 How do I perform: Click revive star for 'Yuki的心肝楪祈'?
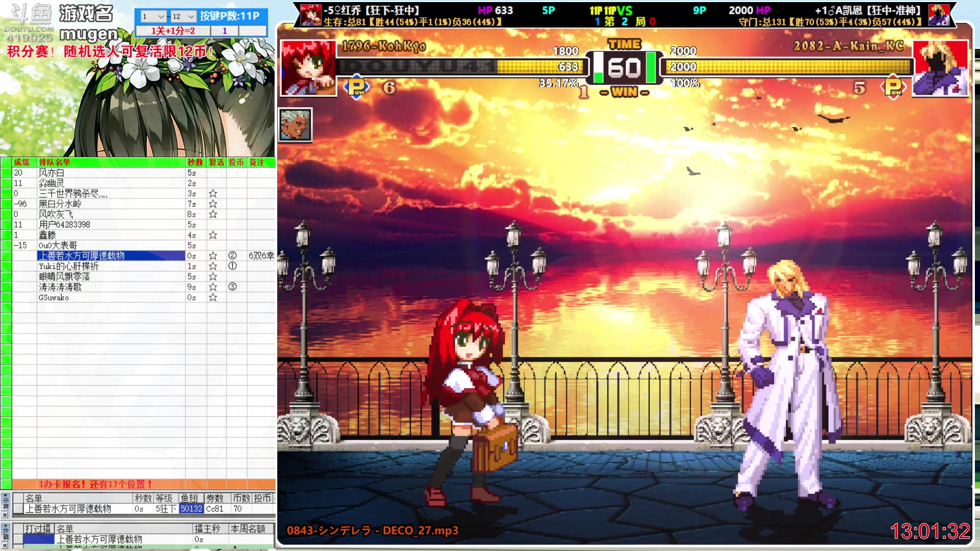point(213,266)
